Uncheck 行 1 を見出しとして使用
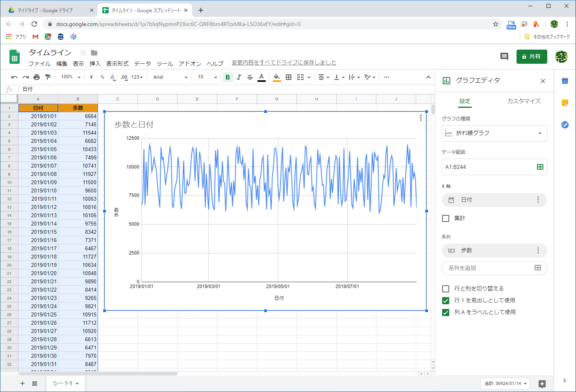The image size is (576, 392). coord(446,301)
